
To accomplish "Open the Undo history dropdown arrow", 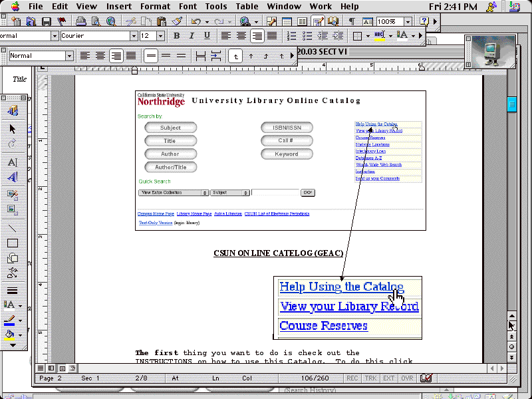I will [x=207, y=22].
